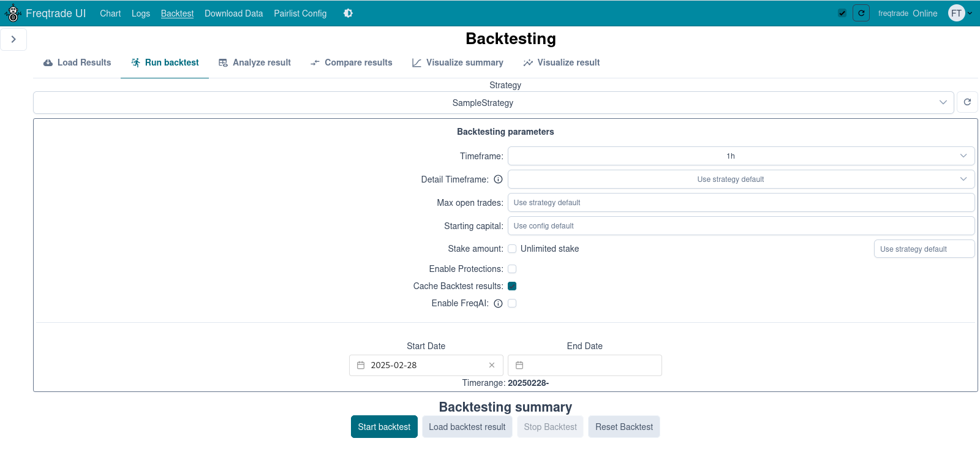Image resolution: width=980 pixels, height=460 pixels.
Task: Open the Strategy dropdown showing SampleStrategy
Action: click(x=493, y=103)
